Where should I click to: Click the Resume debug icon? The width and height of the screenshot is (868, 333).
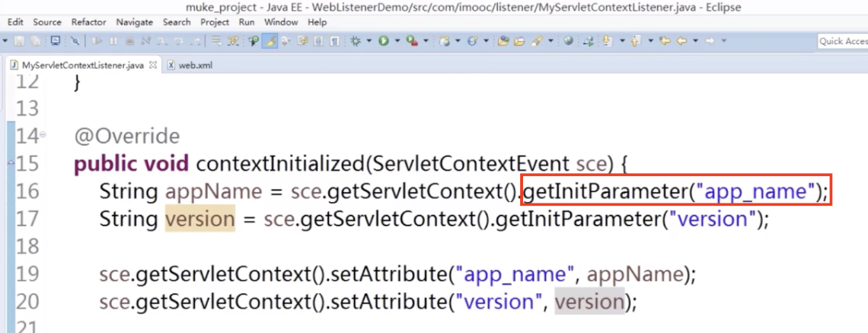point(97,41)
